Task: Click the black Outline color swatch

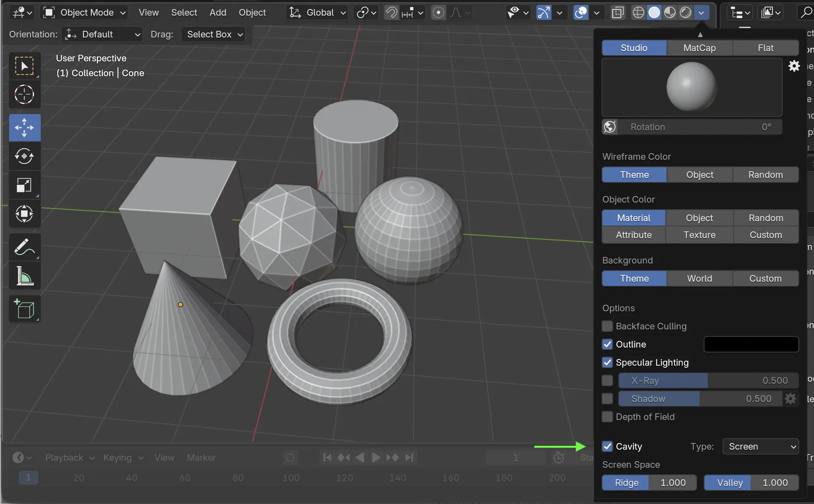Action: [x=751, y=344]
